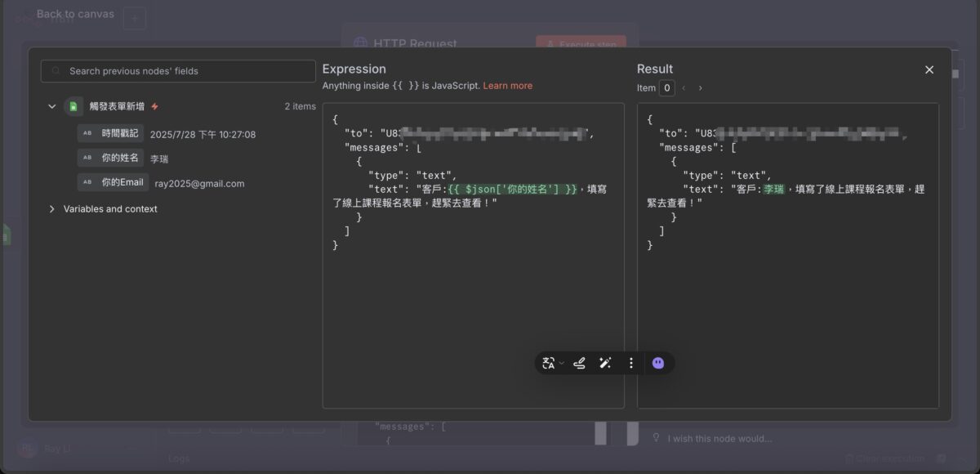Collapse the 觸發表單新增 node fields
Screen dimensions: 980x474
[51, 106]
